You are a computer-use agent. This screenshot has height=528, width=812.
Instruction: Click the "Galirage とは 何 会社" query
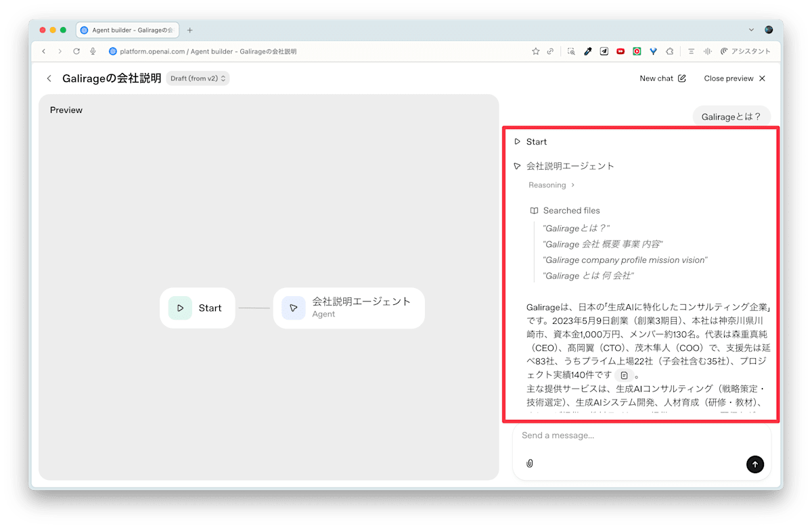coord(588,276)
